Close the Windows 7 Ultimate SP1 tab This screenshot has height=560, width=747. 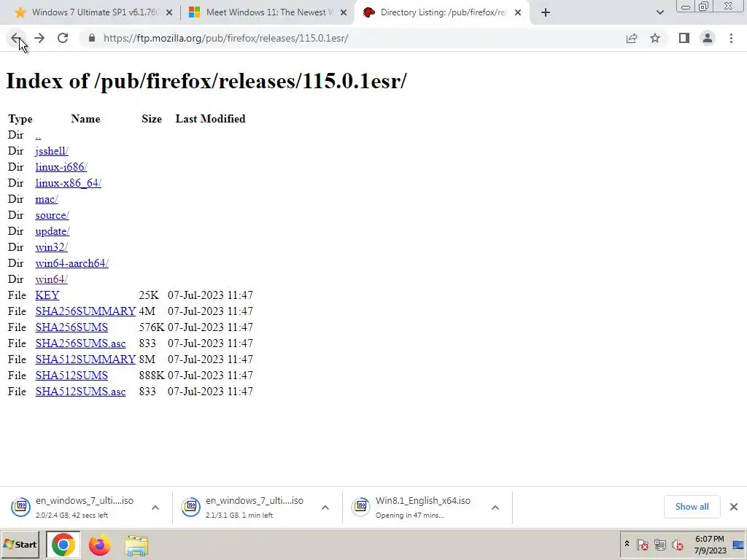pyautogui.click(x=169, y=12)
